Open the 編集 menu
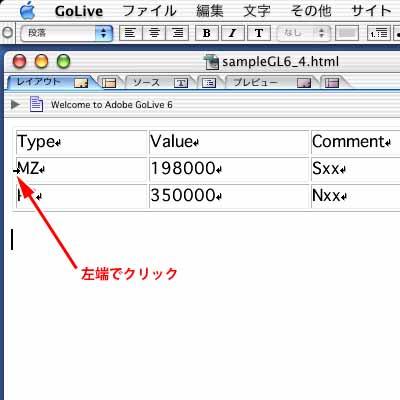This screenshot has width=400, height=400. pyautogui.click(x=209, y=11)
